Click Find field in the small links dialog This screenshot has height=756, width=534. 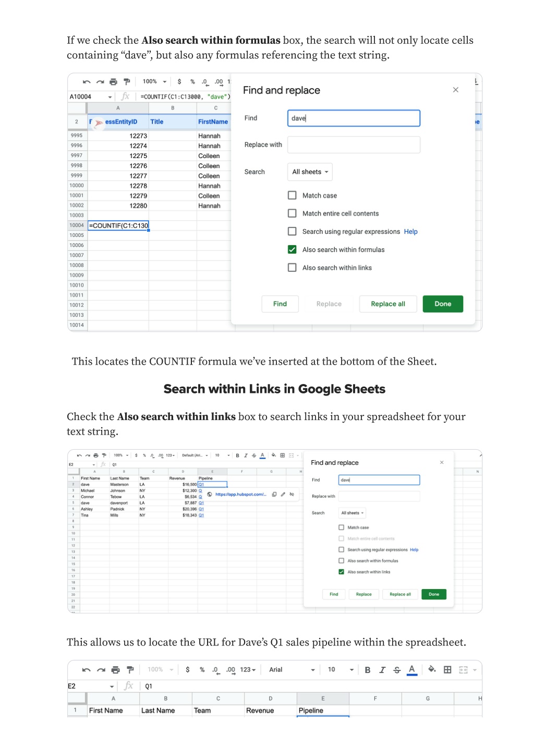click(379, 480)
